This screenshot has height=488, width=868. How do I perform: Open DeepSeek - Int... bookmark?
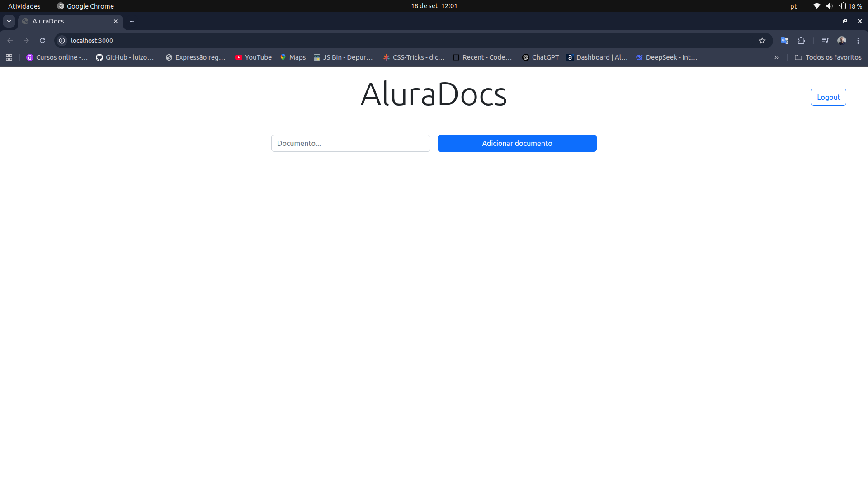(x=666, y=57)
